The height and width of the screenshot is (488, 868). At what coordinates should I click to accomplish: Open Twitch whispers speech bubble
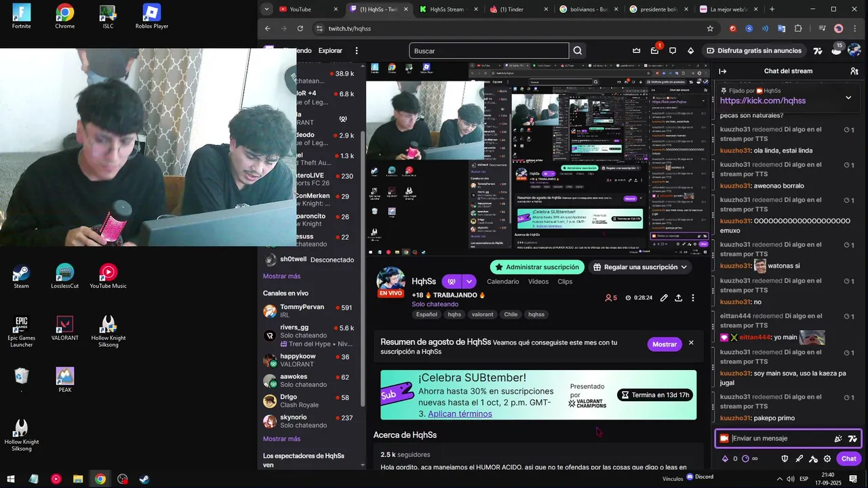673,51
